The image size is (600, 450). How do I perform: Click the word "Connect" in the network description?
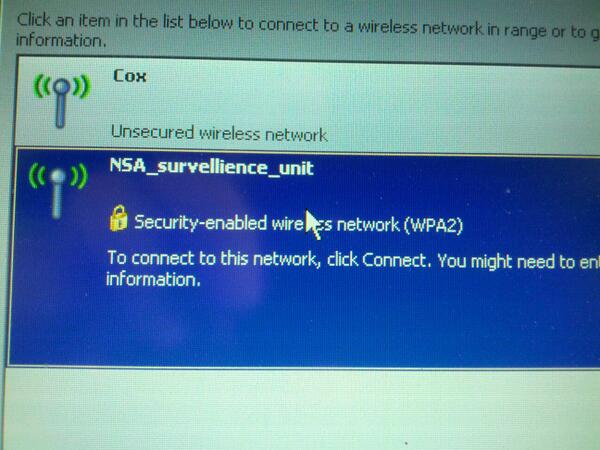coord(396,260)
